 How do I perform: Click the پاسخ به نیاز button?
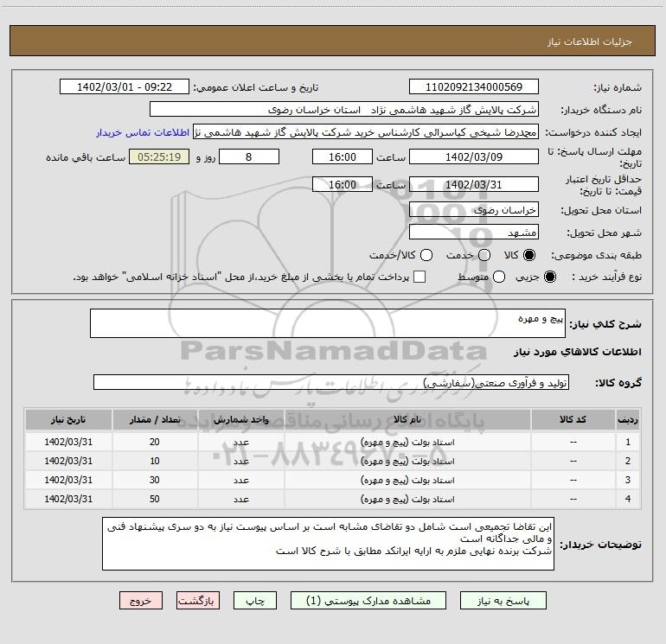coord(503,601)
